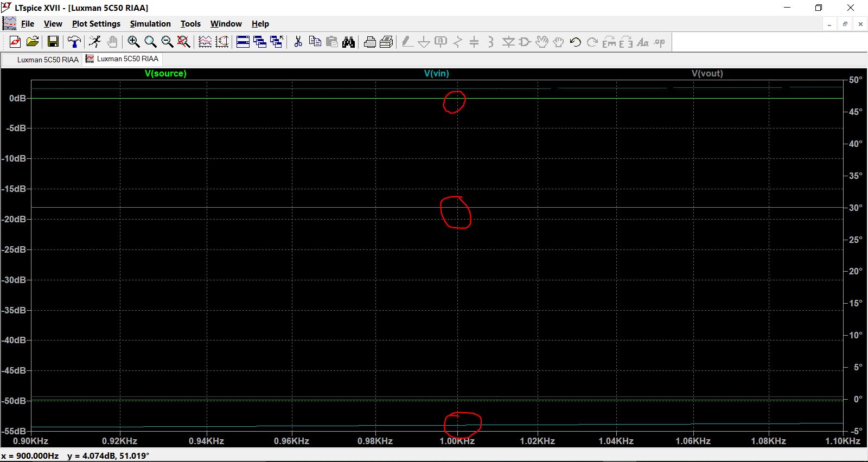Click status bar y = 4.074dB readout
Viewport: 868px width, 462px height.
108,455
